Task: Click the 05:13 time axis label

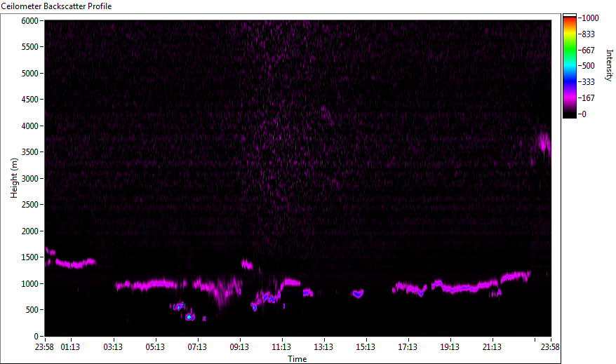Action: [x=155, y=347]
